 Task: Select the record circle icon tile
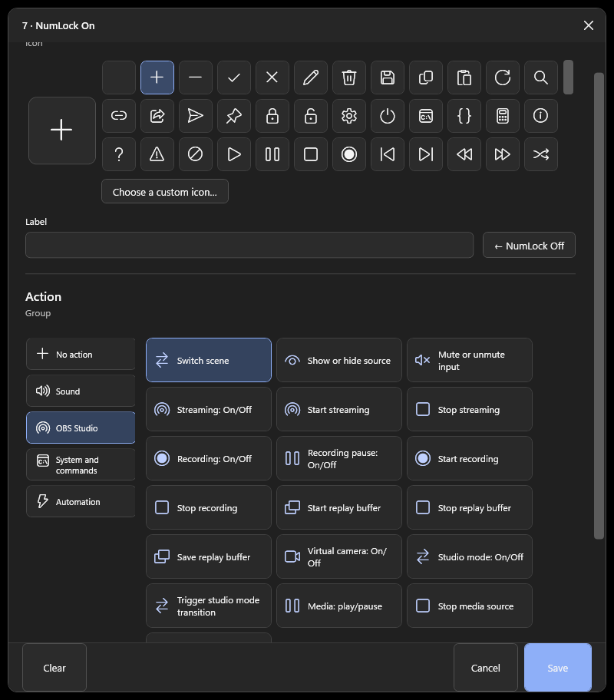tap(349, 154)
